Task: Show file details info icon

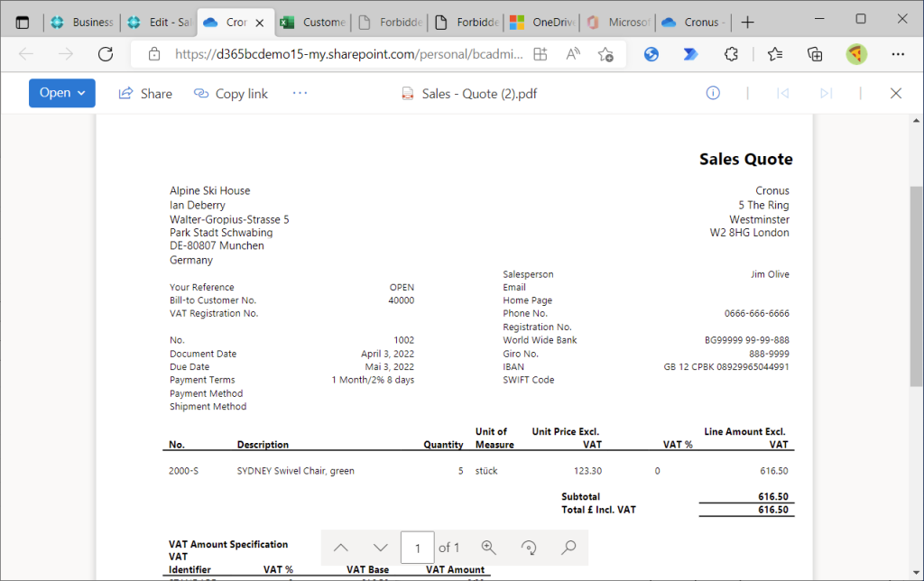Action: (x=713, y=93)
